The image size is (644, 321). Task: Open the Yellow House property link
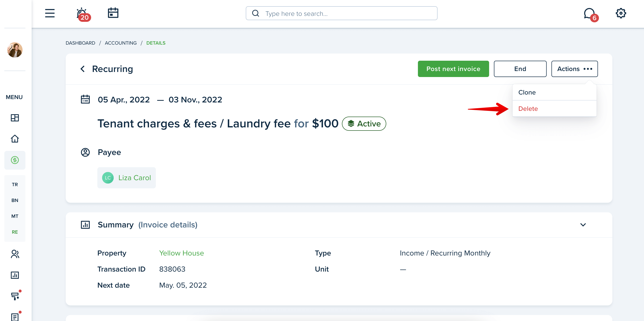point(181,253)
